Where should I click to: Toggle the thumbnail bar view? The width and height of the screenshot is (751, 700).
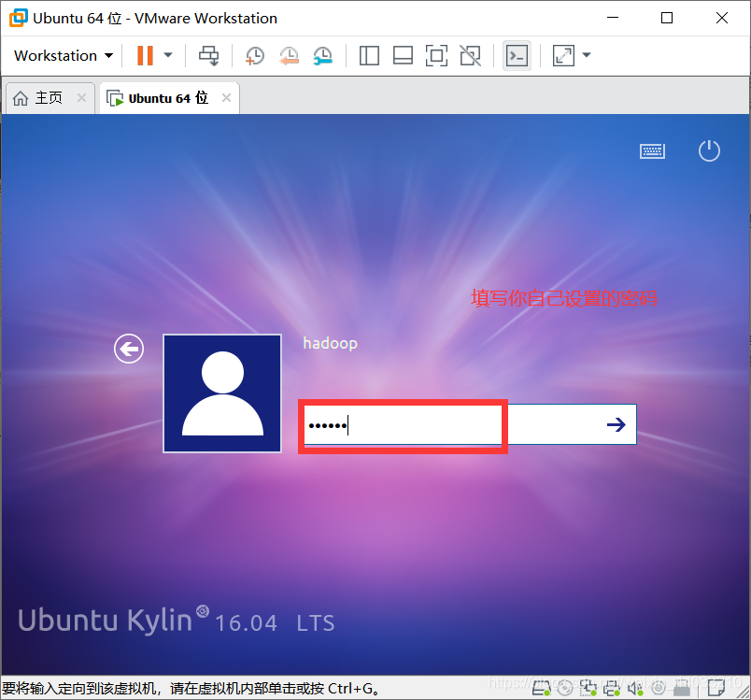pyautogui.click(x=403, y=55)
